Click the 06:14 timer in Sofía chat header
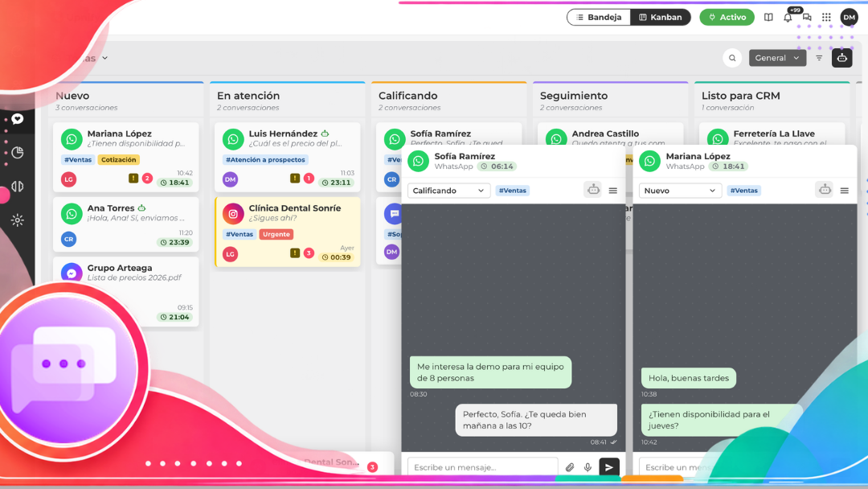This screenshot has height=489, width=868. pos(497,166)
